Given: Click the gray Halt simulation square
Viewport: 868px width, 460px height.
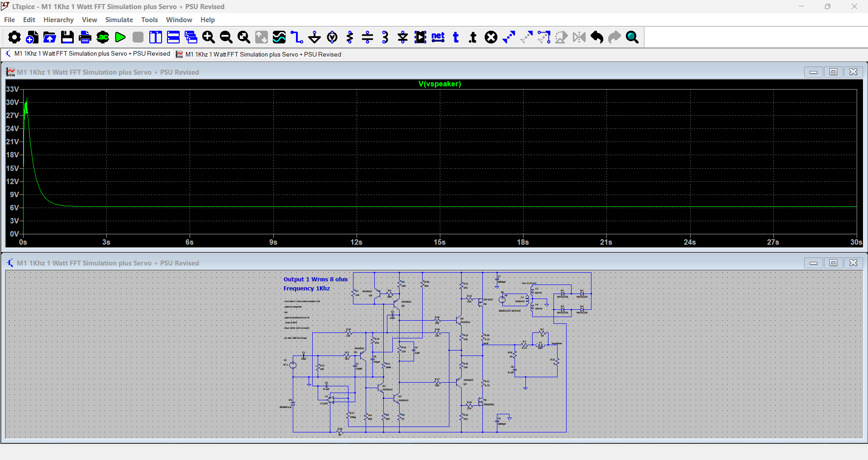Looking at the screenshot, I should click(x=138, y=37).
